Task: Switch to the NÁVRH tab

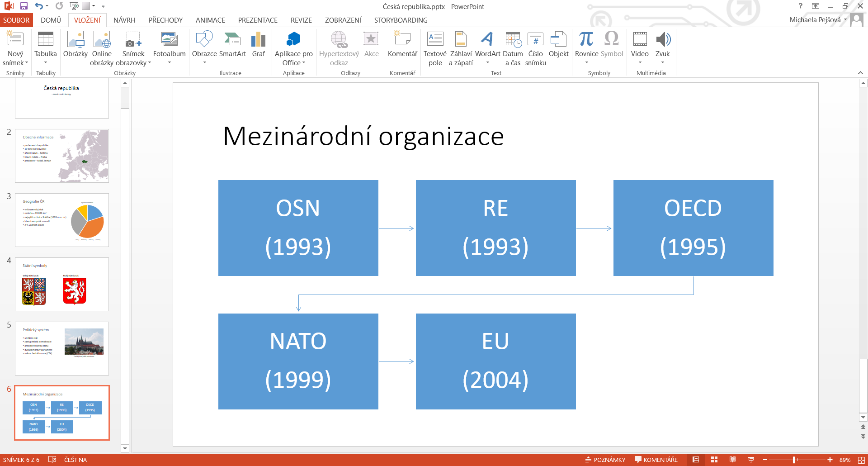Action: [x=124, y=20]
